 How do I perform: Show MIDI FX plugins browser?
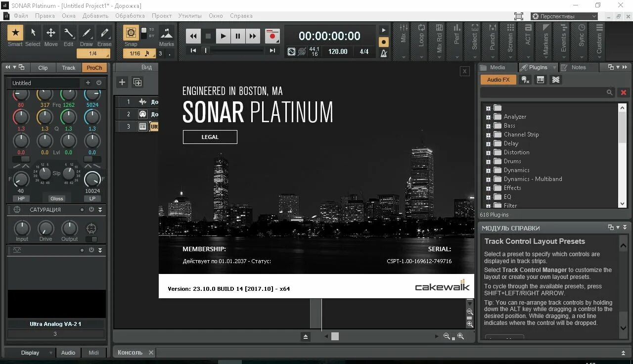525,80
